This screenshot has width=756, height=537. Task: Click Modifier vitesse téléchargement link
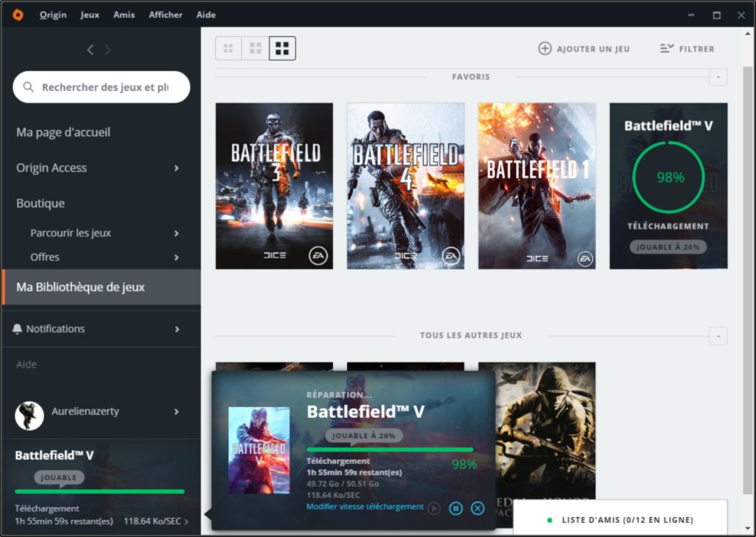(365, 507)
